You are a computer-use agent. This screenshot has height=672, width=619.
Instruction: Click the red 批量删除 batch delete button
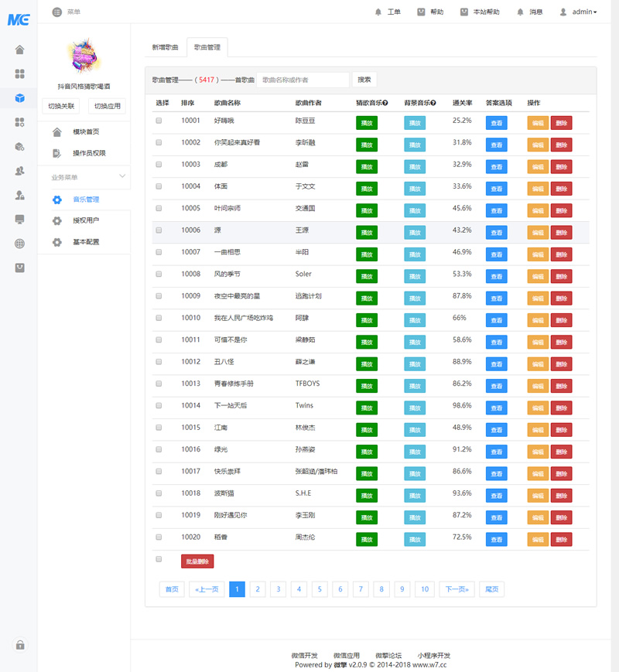click(x=197, y=561)
